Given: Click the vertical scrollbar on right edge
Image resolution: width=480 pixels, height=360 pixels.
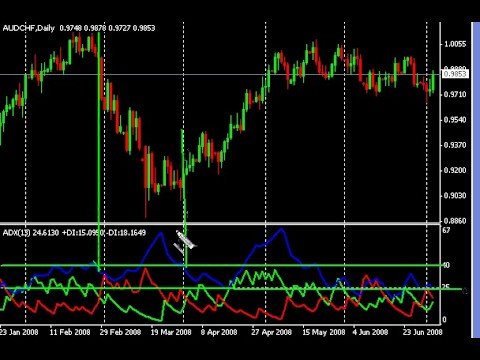Looking at the screenshot, I should tap(476, 180).
